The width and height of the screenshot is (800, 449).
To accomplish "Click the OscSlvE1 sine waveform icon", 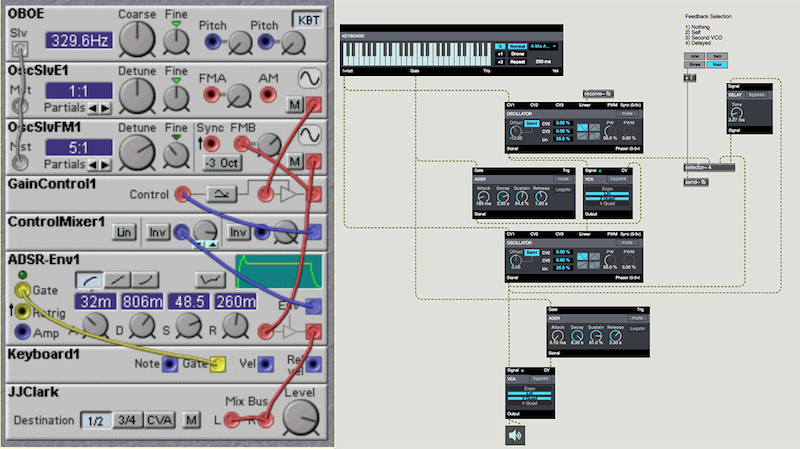I will (309, 79).
